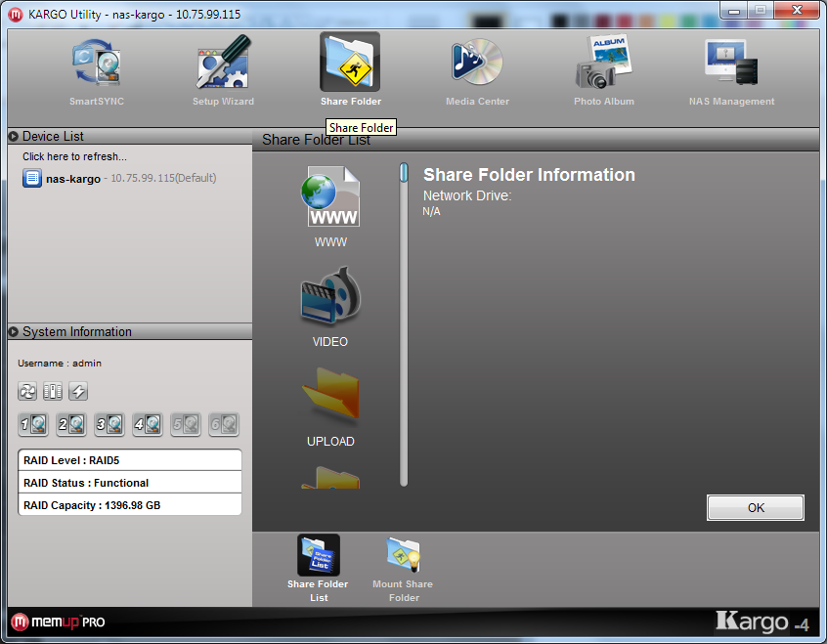
Task: Switch to the Share Folder List tab
Action: tap(318, 569)
